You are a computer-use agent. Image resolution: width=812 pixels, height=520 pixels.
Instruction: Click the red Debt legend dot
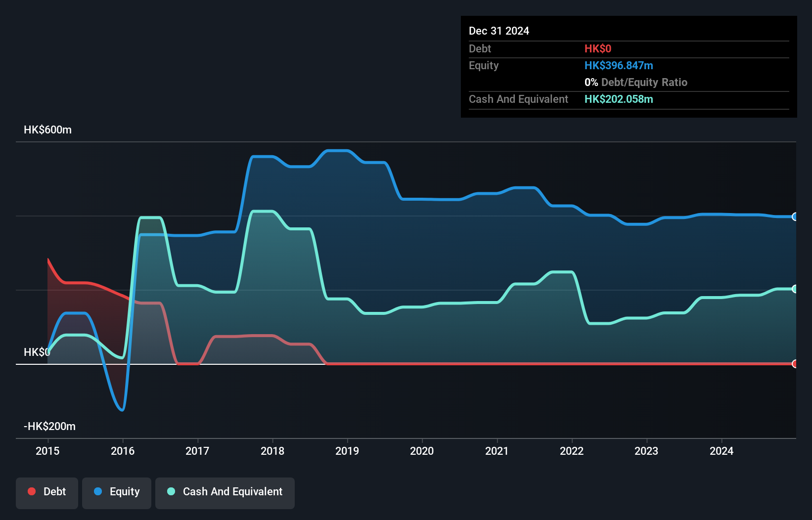pos(32,491)
